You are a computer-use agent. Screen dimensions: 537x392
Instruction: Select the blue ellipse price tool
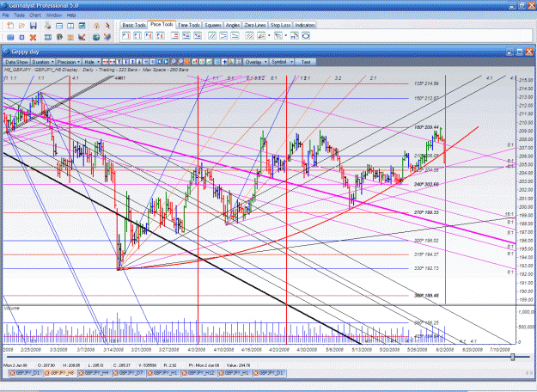point(306,35)
